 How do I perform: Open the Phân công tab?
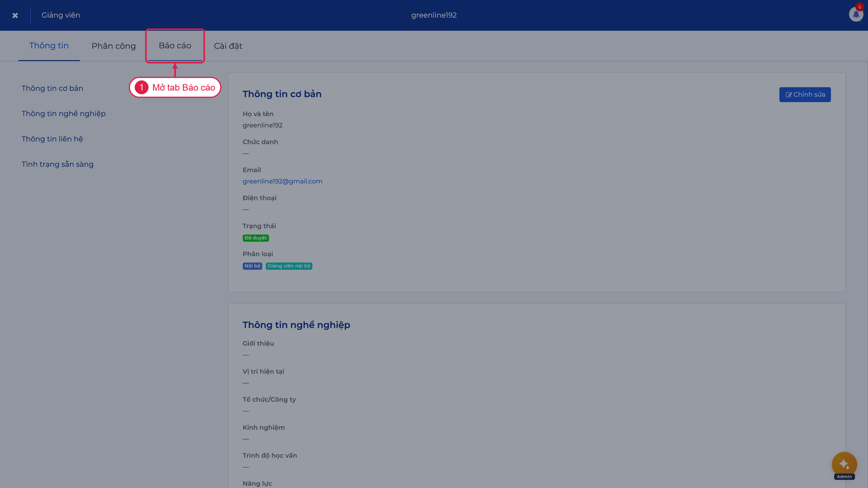[x=113, y=46]
